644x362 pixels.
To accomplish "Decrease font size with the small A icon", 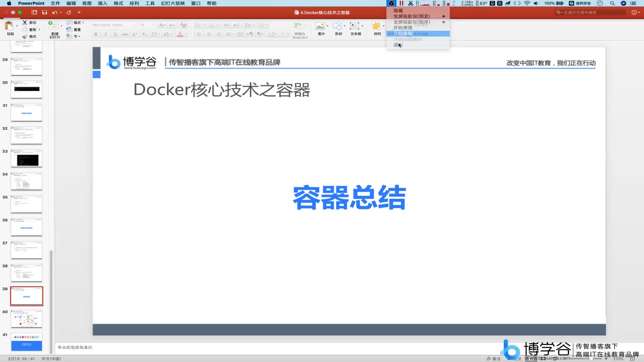I will [172, 25].
